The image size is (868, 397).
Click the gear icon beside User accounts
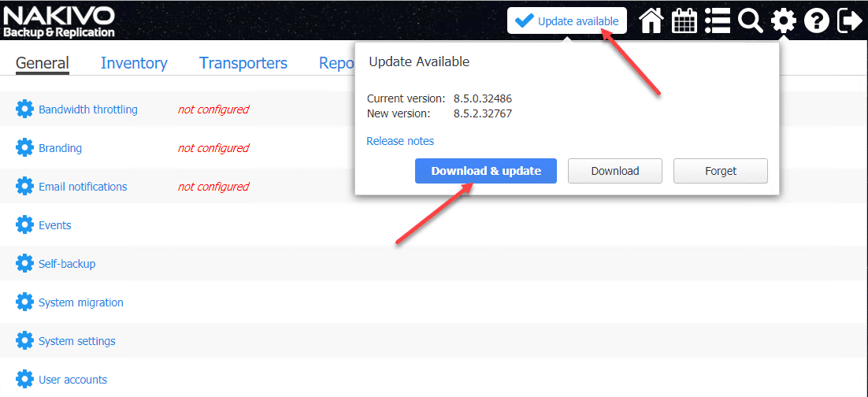[24, 380]
